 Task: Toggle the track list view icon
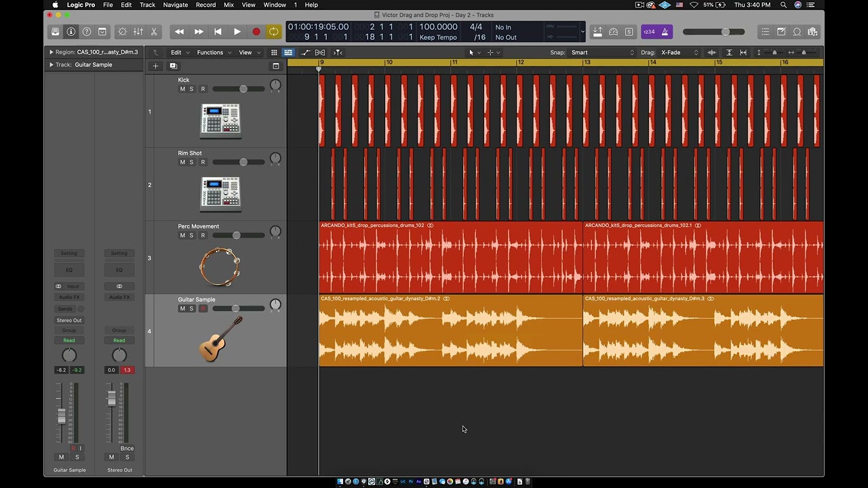coord(288,52)
